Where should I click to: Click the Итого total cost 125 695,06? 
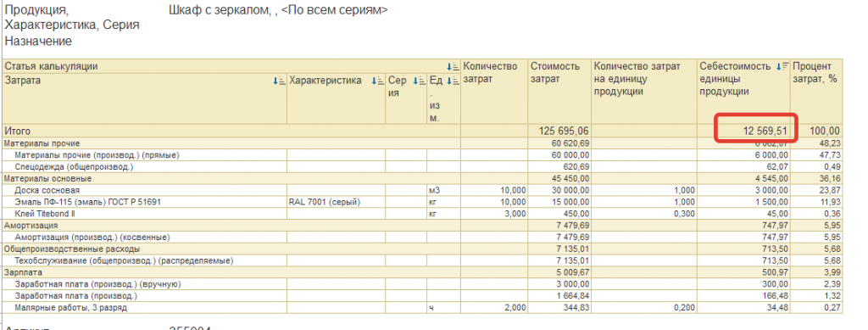[560, 131]
